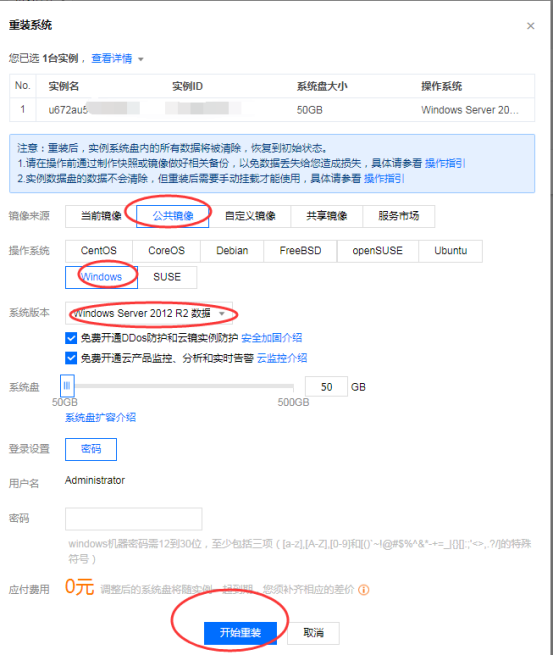Image resolution: width=554 pixels, height=655 pixels.
Task: Click the system disk size slider handle
Action: tap(67, 386)
